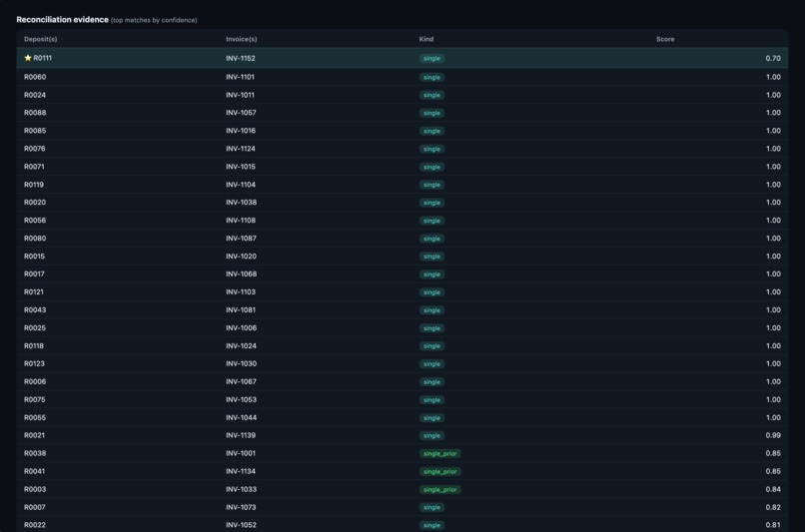Click the 0.70 score for R0111
The height and width of the screenshot is (532, 805).
pyautogui.click(x=773, y=59)
